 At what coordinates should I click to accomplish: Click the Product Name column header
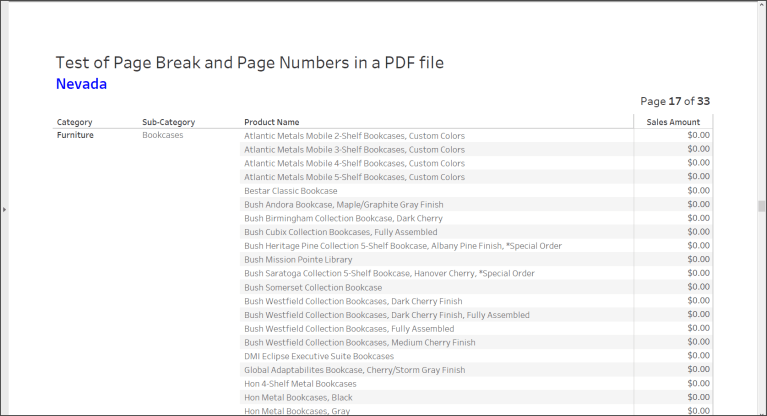[x=271, y=122]
